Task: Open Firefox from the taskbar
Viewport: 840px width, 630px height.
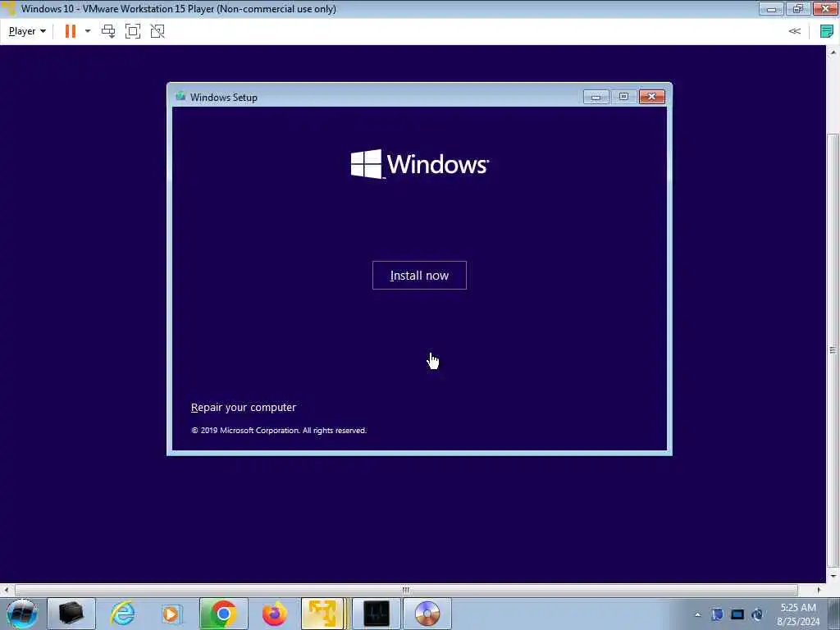Action: [274, 614]
